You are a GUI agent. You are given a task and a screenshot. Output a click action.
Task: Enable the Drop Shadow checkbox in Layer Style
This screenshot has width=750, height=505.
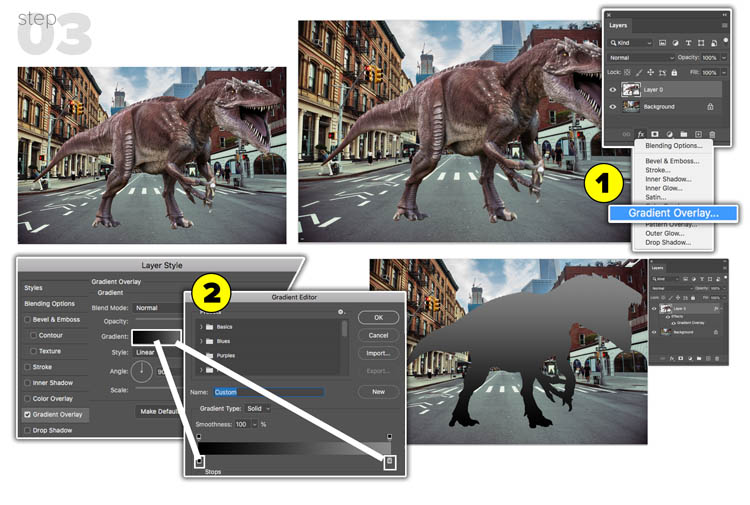click(28, 430)
